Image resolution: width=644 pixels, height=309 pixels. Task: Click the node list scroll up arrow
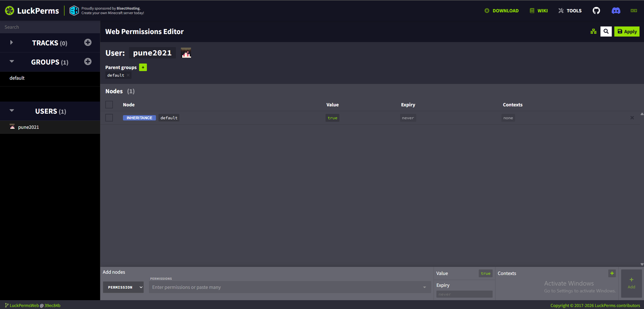tap(642, 114)
